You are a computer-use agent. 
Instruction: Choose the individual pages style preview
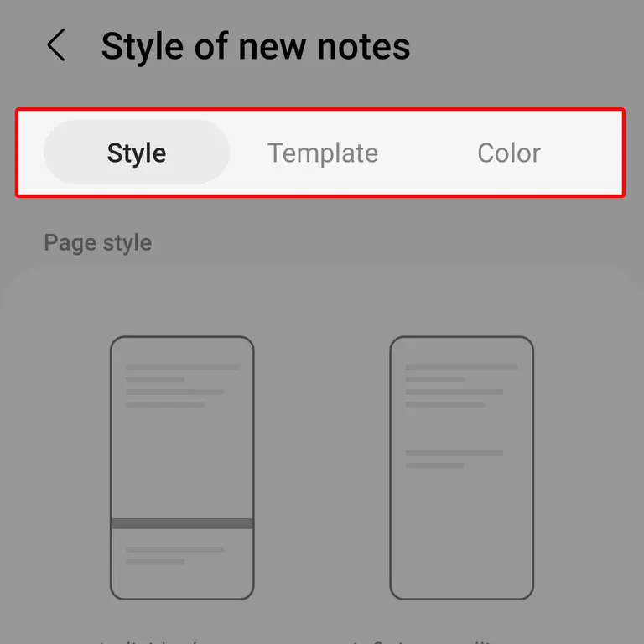182,468
